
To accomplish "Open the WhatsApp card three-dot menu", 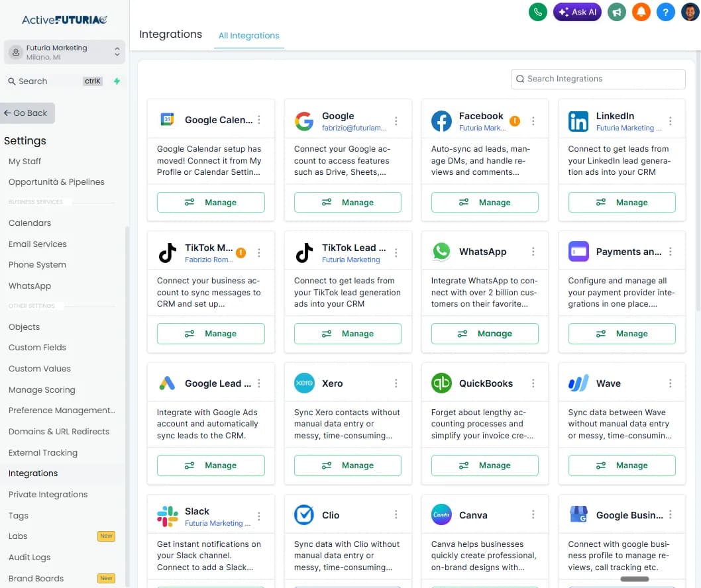I will coord(533,252).
